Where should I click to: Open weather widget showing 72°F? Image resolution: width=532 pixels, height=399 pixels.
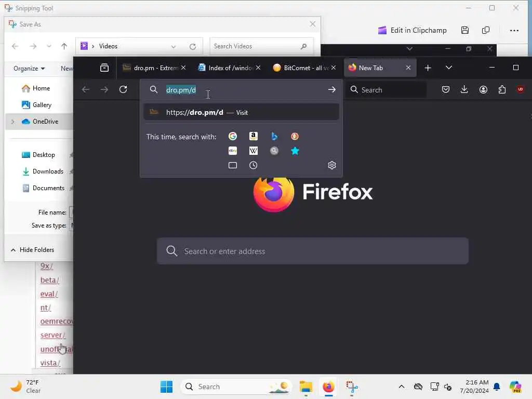coord(25,387)
